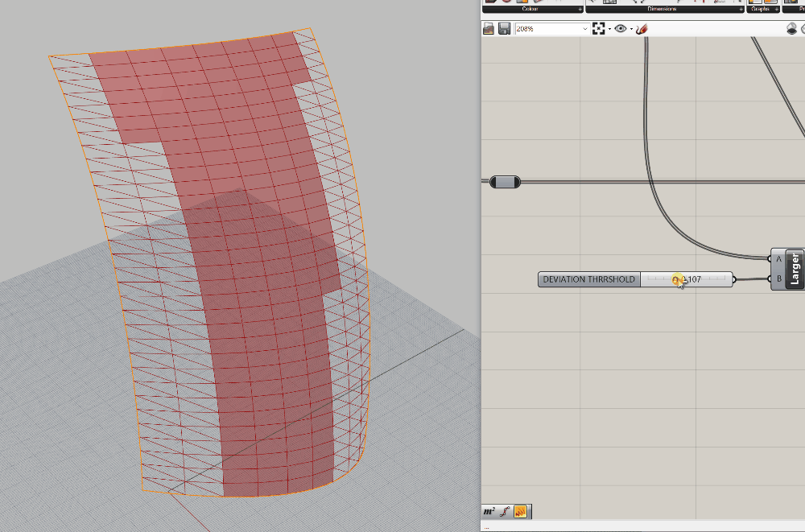805x532 pixels.
Task: Open the 208% zoom level dropdown
Action: [x=585, y=29]
